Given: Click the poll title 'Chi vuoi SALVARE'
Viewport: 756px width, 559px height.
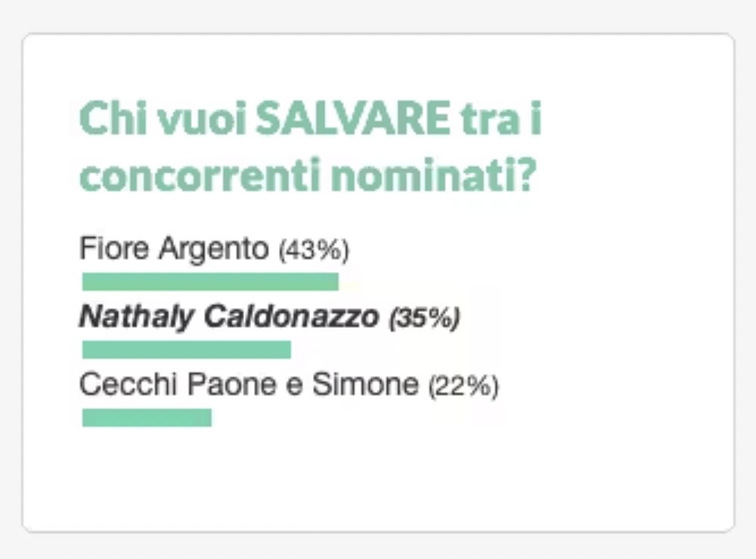Looking at the screenshot, I should click(x=311, y=146).
